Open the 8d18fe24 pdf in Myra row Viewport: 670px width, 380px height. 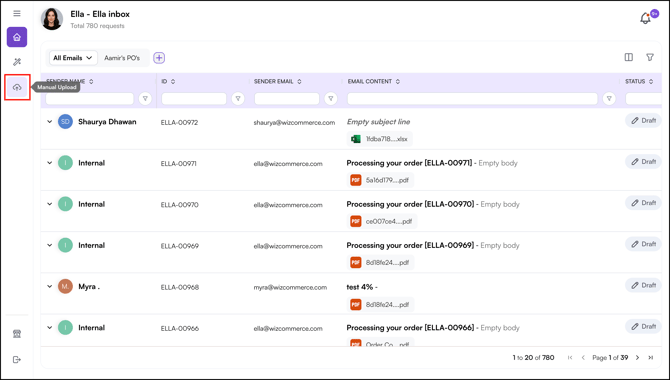(x=380, y=304)
